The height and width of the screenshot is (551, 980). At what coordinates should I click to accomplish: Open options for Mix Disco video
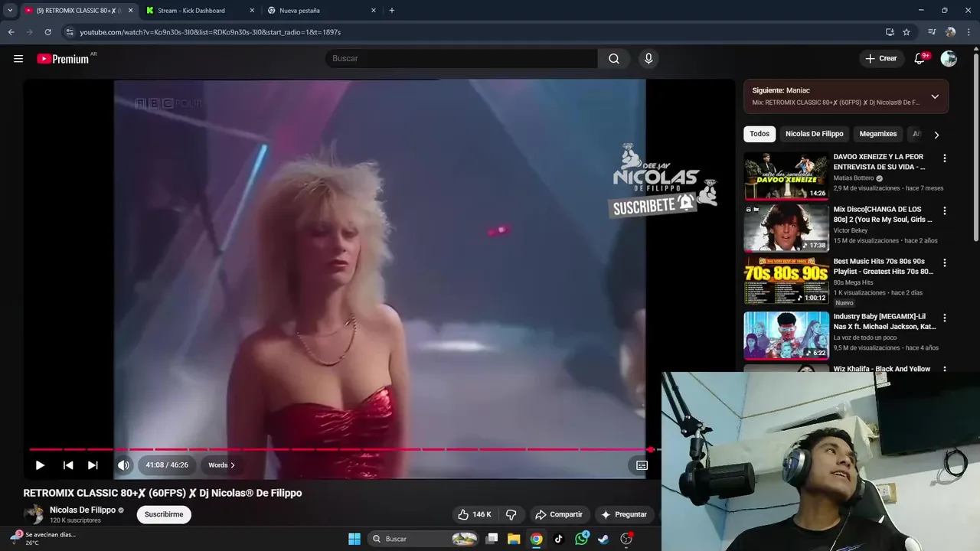[944, 210]
